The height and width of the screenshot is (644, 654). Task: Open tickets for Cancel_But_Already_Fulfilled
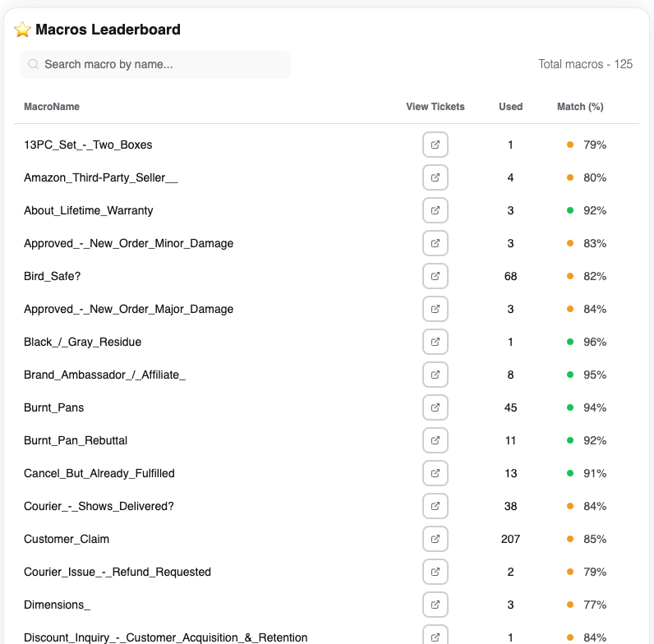click(435, 473)
